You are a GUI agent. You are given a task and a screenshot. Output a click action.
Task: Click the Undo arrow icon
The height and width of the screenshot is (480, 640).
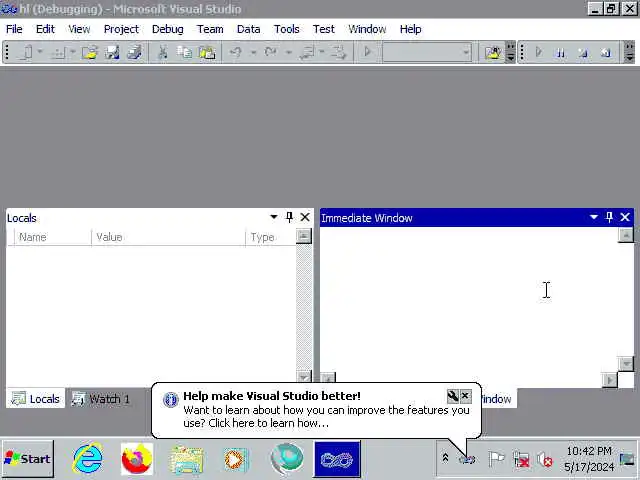pyautogui.click(x=235, y=52)
